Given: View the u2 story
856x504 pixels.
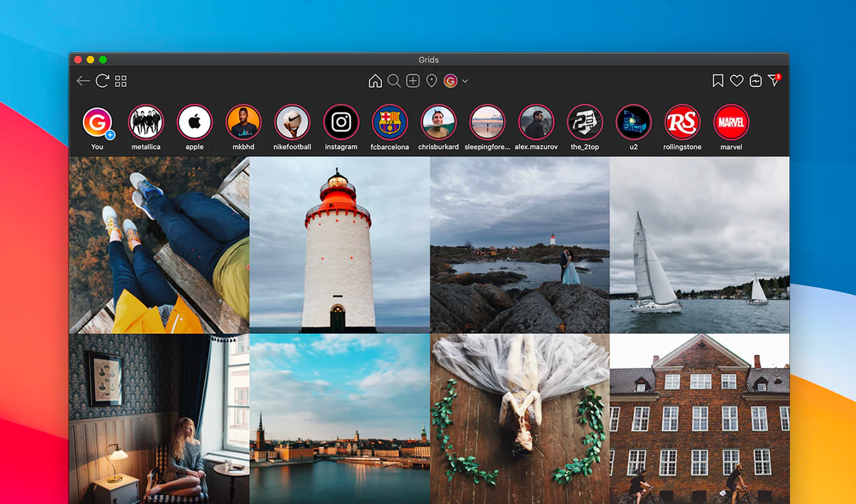Looking at the screenshot, I should click(634, 122).
